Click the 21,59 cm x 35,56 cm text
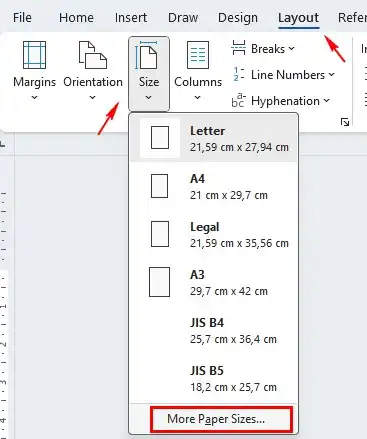This screenshot has height=439, width=367. (239, 243)
